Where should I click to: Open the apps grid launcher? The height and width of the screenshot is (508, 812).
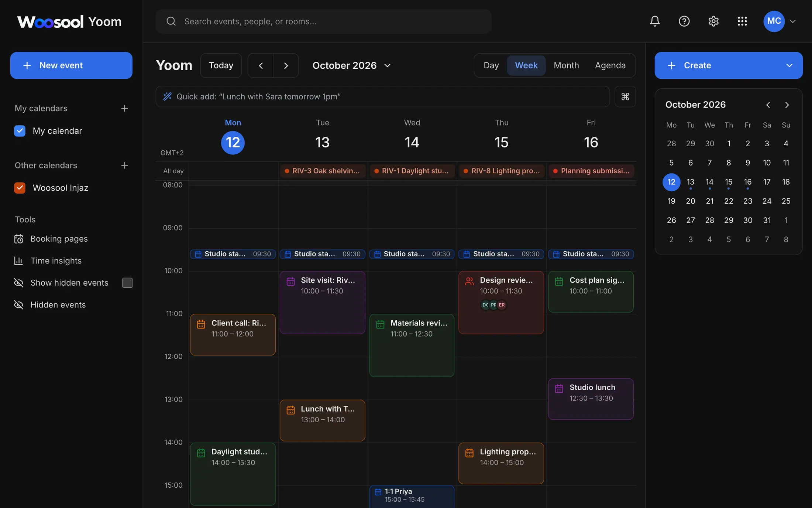coord(742,21)
